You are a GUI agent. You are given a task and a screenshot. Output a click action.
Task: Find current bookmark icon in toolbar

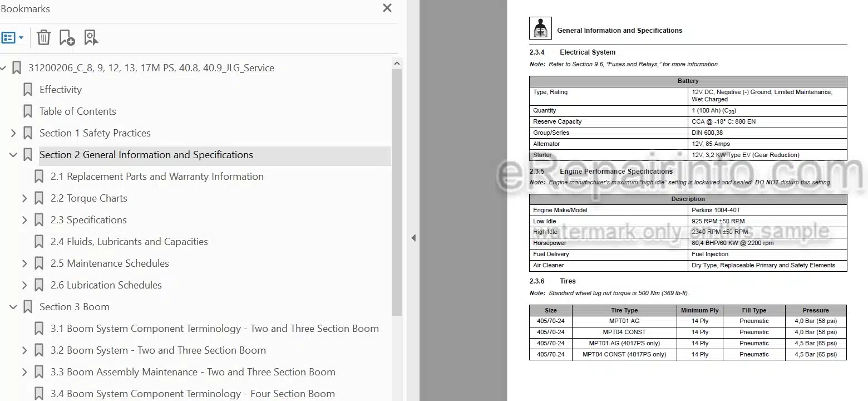[x=91, y=37]
